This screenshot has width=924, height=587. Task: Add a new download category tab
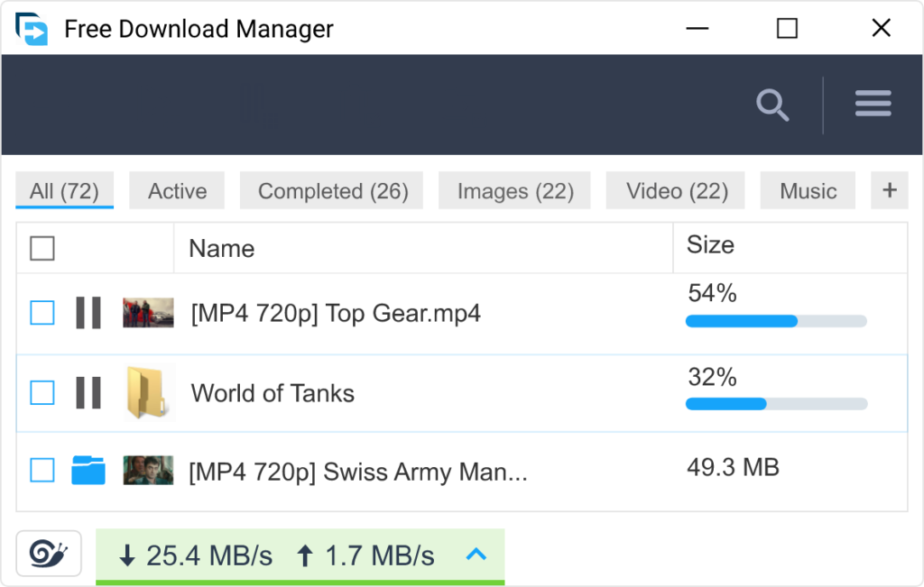(x=890, y=190)
